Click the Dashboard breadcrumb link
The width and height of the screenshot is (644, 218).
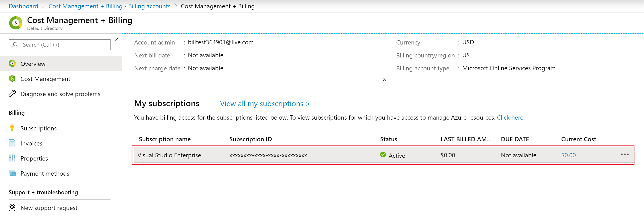(24, 6)
